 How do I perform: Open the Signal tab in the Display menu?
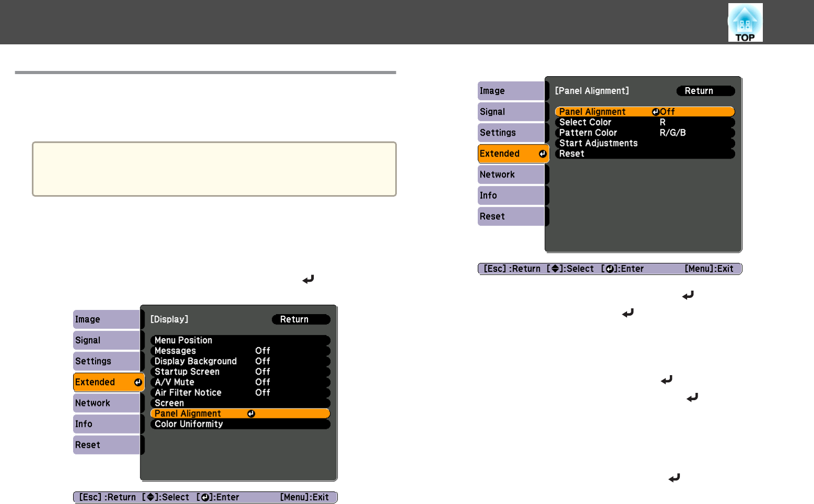pos(108,340)
